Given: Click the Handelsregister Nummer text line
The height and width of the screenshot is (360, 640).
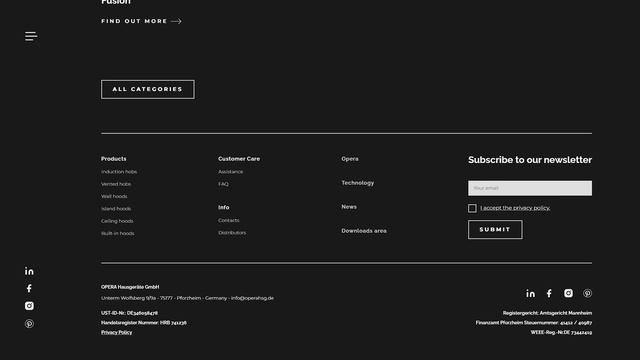Looking at the screenshot, I should (x=144, y=322).
